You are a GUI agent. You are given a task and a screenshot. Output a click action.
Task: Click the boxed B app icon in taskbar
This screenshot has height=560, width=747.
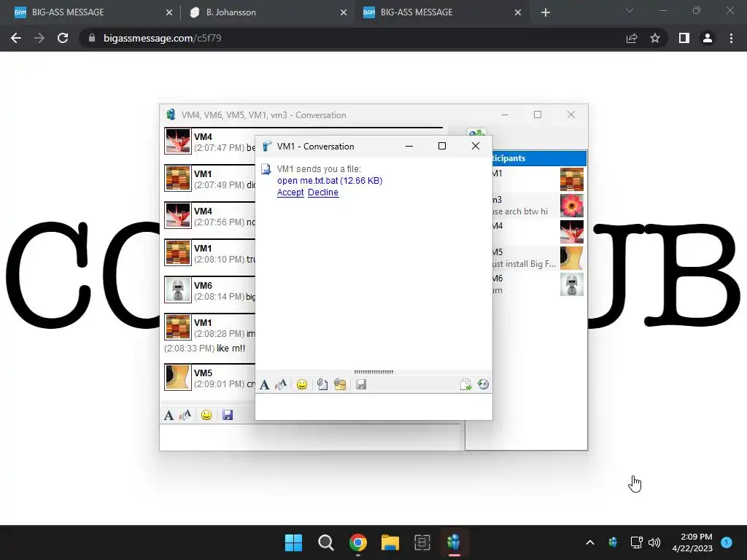pos(422,542)
